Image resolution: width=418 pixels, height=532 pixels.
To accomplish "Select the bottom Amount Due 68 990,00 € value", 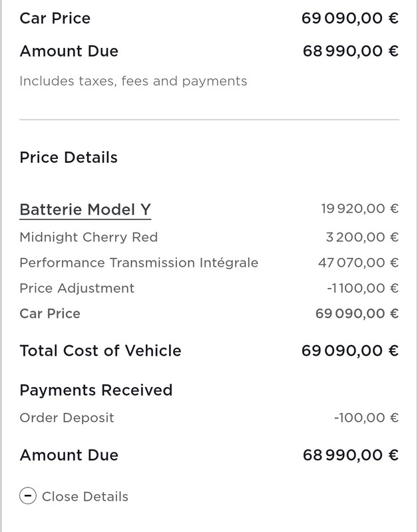I will coord(350,455).
